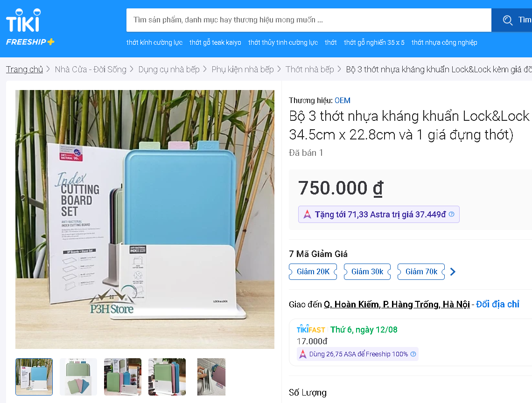This screenshot has width=532, height=403.
Task: Search suggestion 'thớt gỗ teak kaiyo'
Action: click(x=215, y=42)
